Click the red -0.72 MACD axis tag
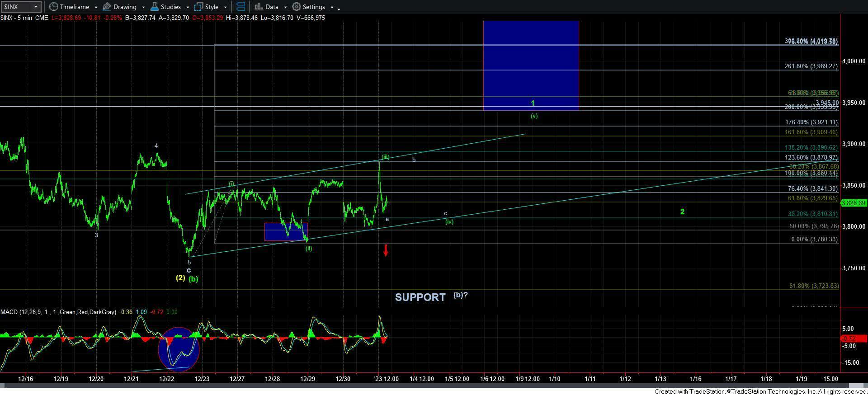Screen dimensions: 868x395 coord(854,339)
